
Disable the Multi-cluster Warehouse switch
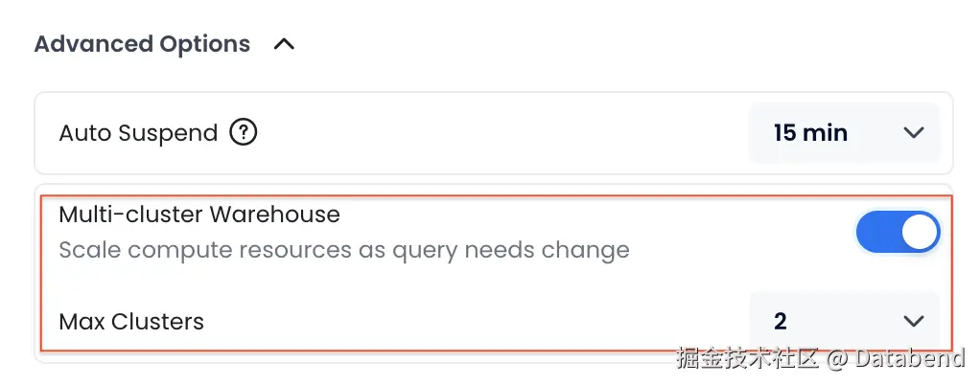click(x=898, y=233)
